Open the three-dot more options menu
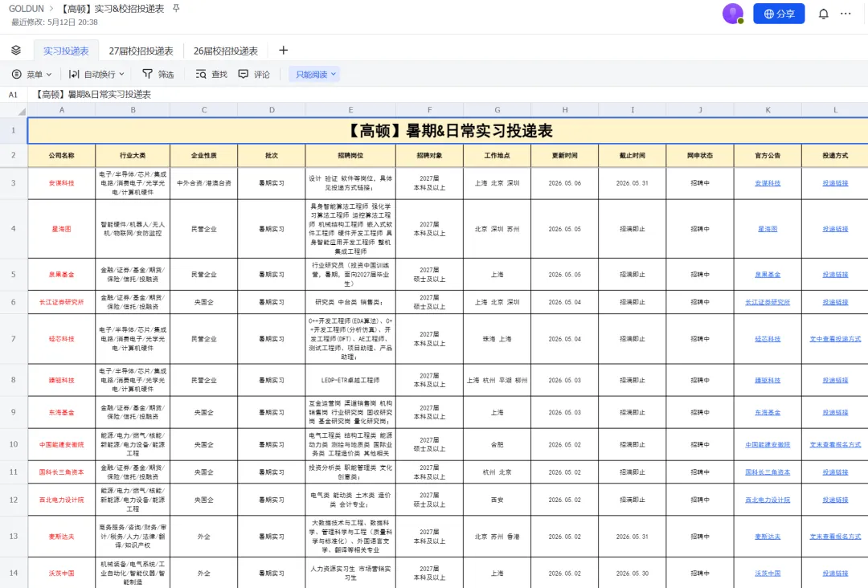The image size is (868, 588). tap(845, 14)
